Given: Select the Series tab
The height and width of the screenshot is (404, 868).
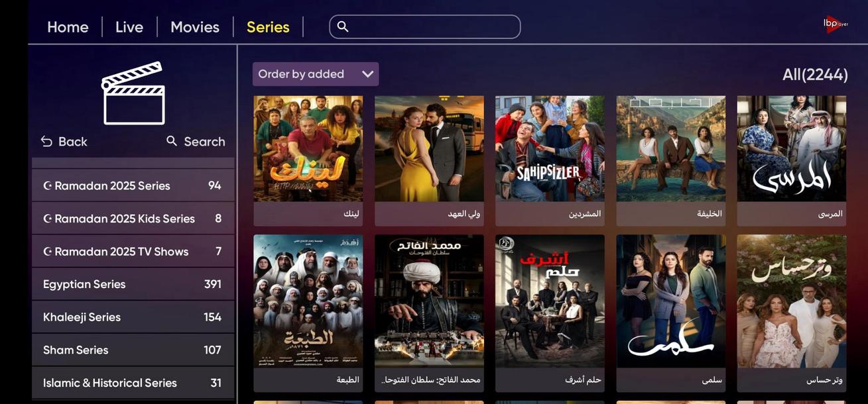Looking at the screenshot, I should tap(268, 27).
